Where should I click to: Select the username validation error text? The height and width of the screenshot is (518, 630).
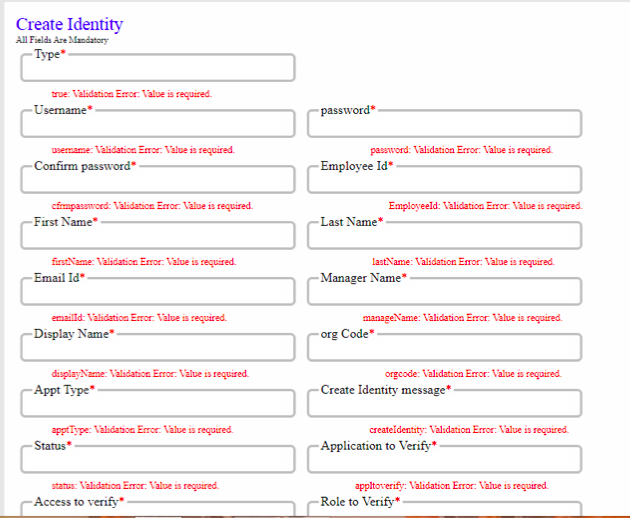click(x=143, y=149)
